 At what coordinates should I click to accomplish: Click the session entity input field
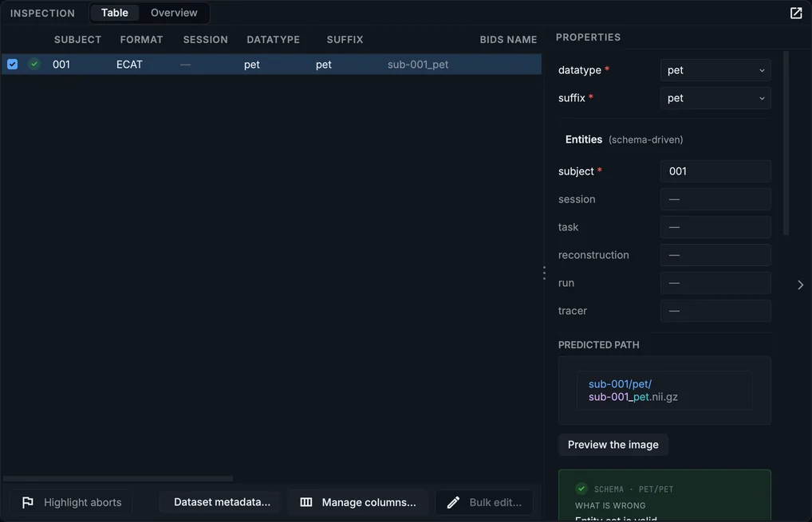[715, 199]
